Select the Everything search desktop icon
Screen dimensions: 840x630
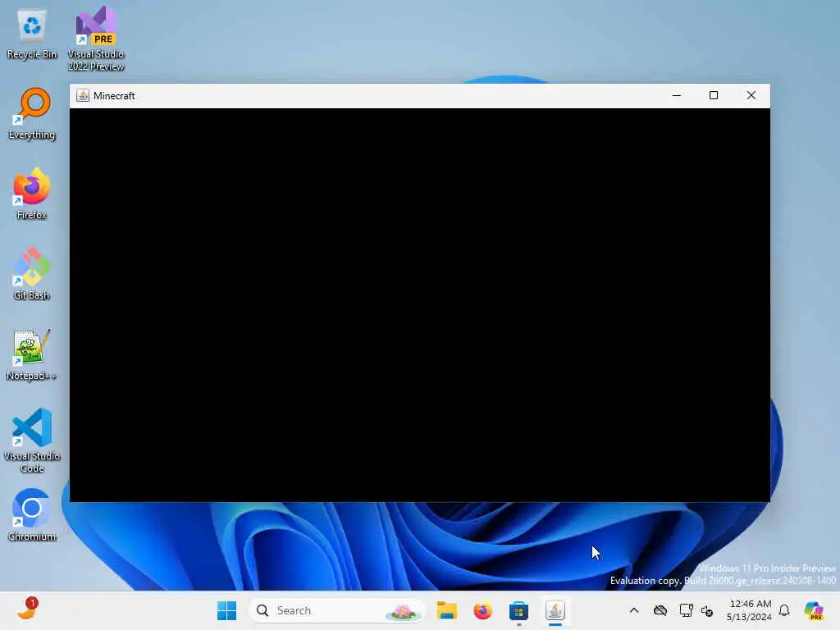(x=32, y=113)
